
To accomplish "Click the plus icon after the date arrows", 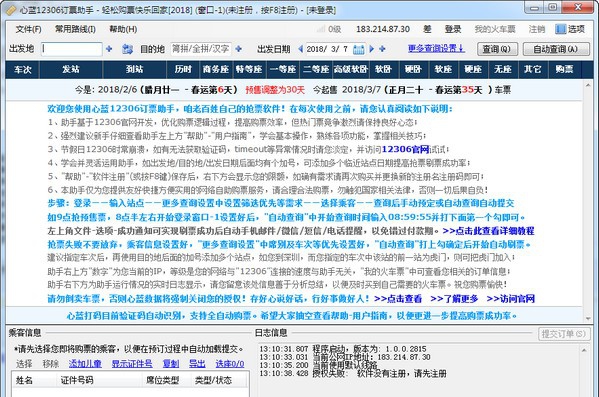I will [382, 49].
